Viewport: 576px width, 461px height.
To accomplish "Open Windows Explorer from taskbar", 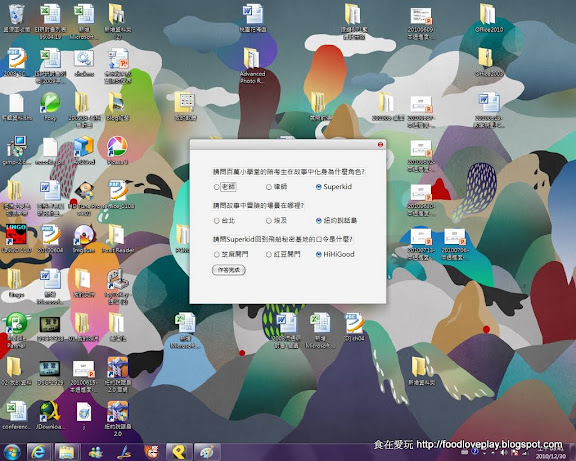I will 66,452.
